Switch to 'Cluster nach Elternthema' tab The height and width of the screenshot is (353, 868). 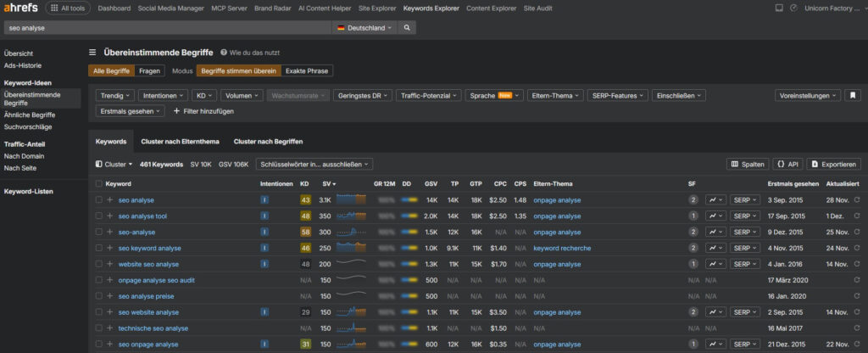coord(180,141)
